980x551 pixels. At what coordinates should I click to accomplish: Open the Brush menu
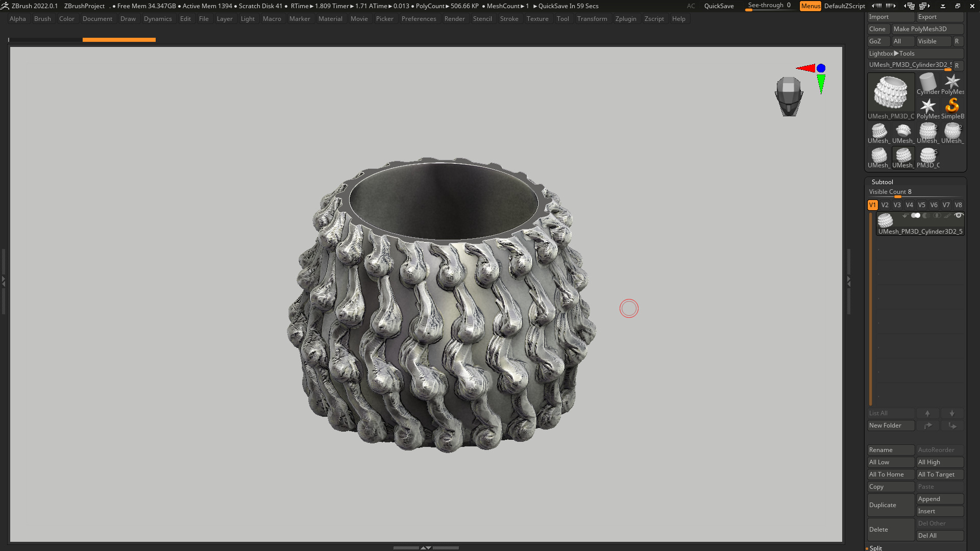[42, 19]
